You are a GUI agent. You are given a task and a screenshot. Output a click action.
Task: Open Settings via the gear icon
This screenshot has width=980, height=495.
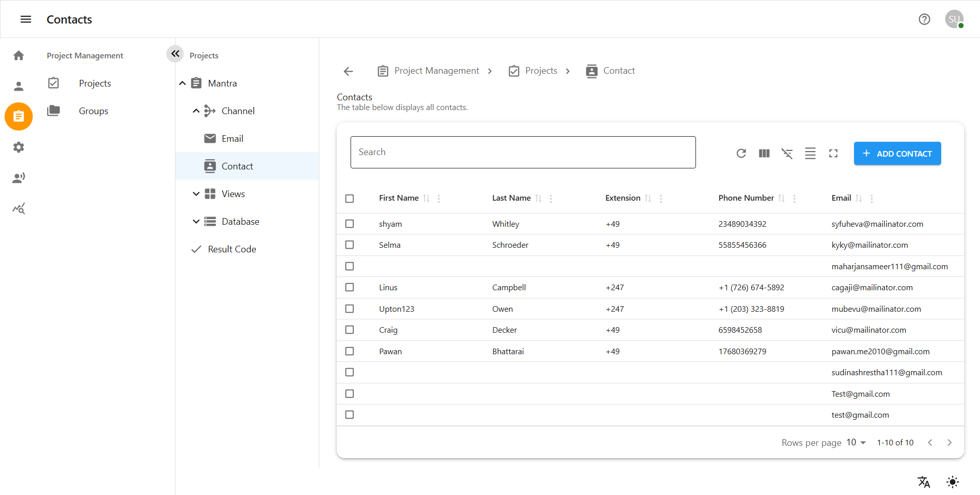(18, 147)
